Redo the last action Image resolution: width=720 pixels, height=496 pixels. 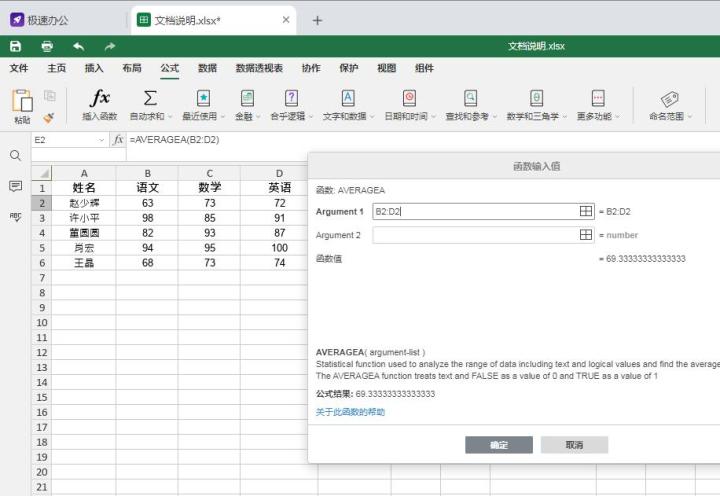(x=110, y=46)
